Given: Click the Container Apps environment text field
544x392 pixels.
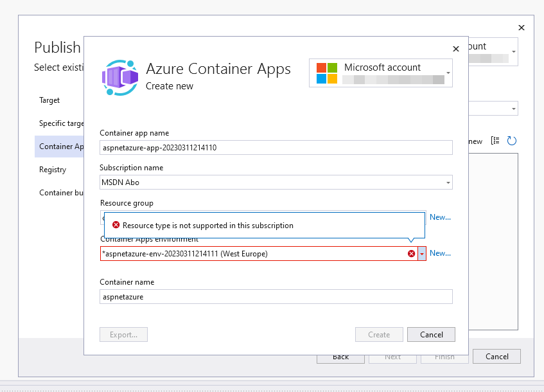Looking at the screenshot, I should [259, 254].
